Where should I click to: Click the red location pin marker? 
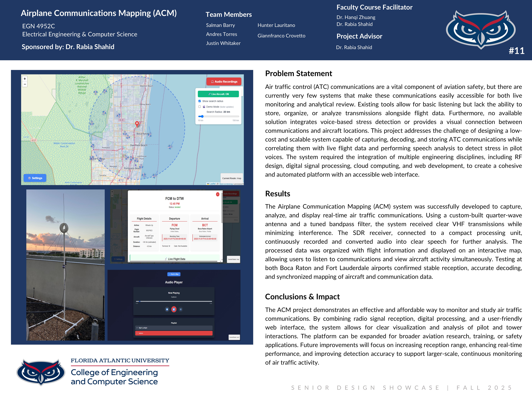click(x=137, y=124)
